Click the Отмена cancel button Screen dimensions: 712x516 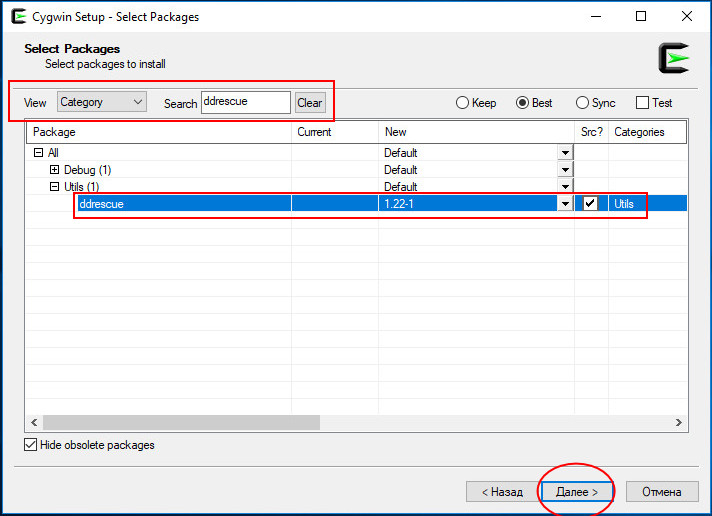point(662,492)
